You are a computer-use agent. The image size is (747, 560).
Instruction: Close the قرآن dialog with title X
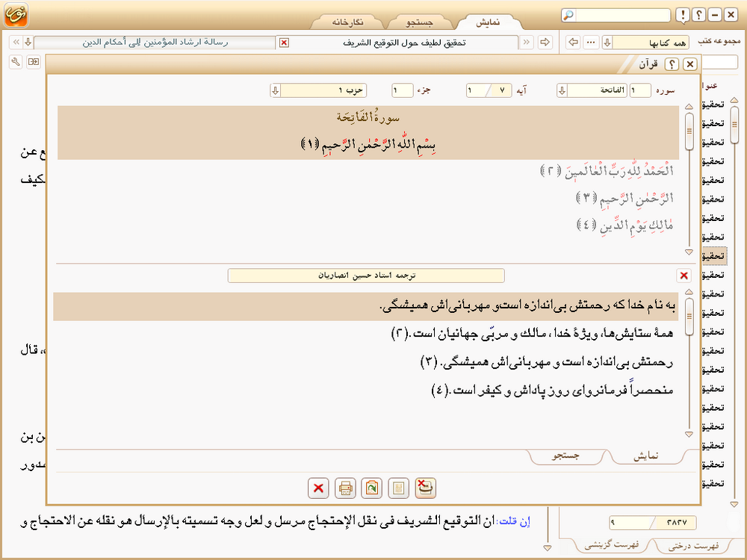(689, 63)
